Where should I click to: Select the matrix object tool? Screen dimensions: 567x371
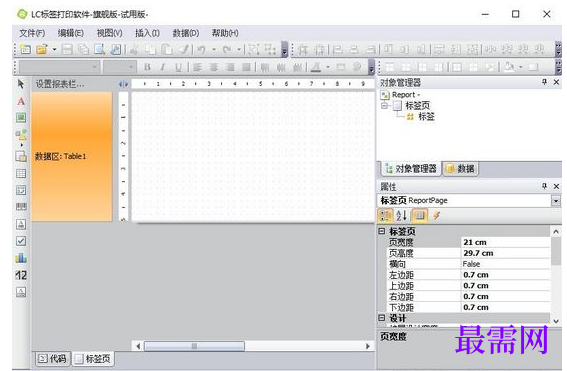[x=21, y=190]
